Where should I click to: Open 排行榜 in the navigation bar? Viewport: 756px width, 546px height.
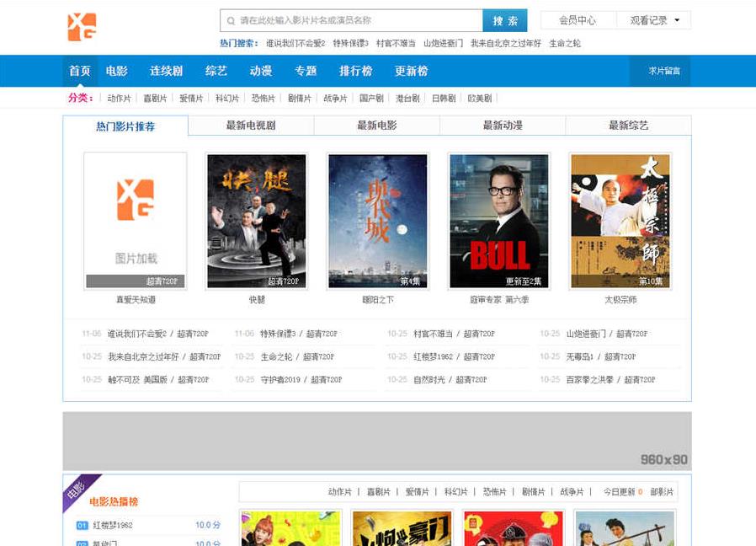pyautogui.click(x=355, y=71)
